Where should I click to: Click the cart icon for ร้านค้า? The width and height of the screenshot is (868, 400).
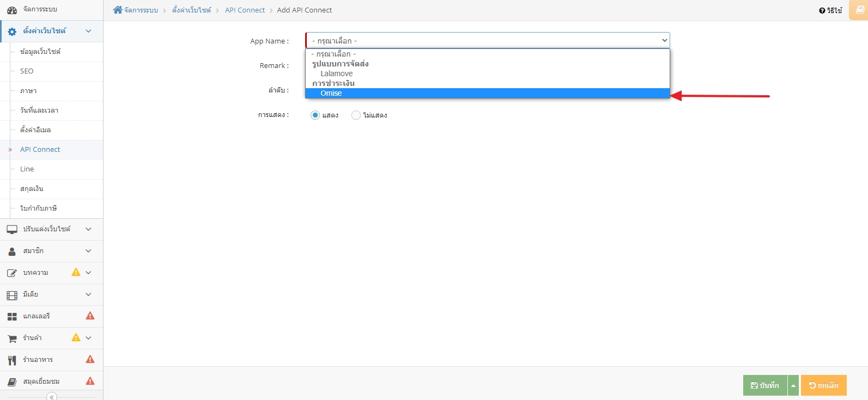[12, 339]
